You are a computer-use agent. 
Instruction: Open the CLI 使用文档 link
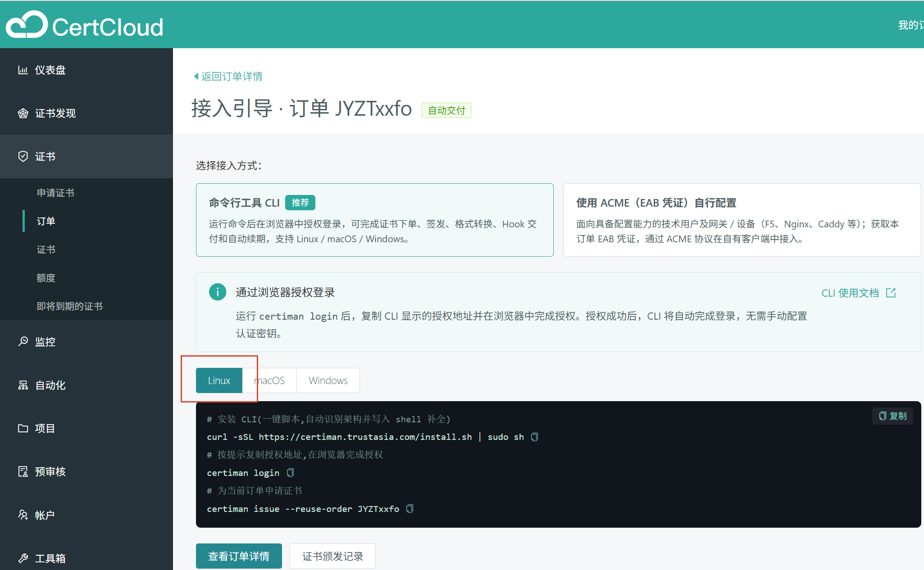850,293
